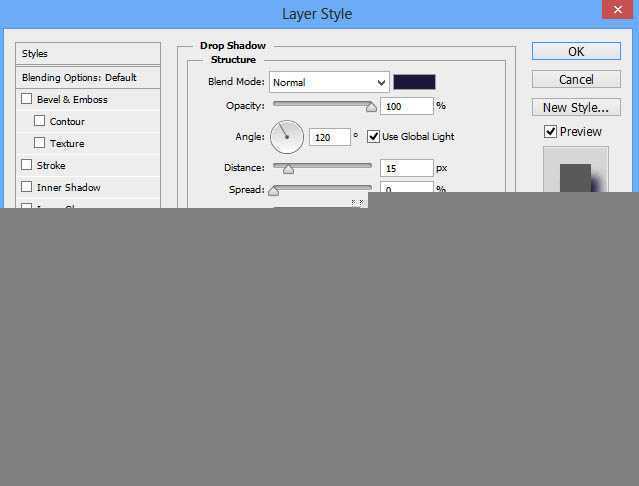Select the Texture row label
Screen dimensions: 639x486
pyautogui.click(x=67, y=143)
